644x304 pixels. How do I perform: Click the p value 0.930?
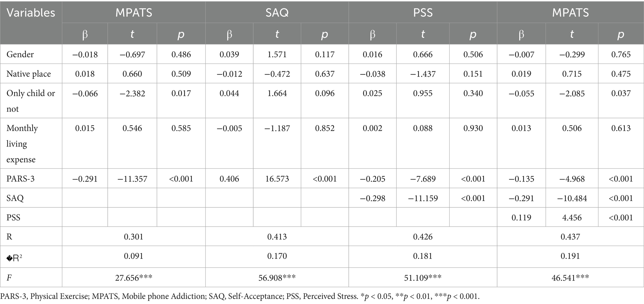pos(473,128)
